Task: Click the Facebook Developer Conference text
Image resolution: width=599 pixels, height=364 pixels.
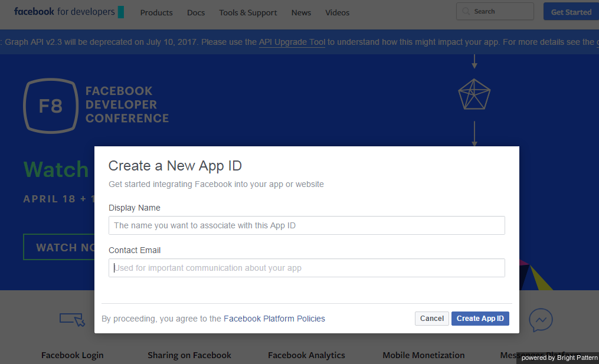Action: click(x=127, y=104)
